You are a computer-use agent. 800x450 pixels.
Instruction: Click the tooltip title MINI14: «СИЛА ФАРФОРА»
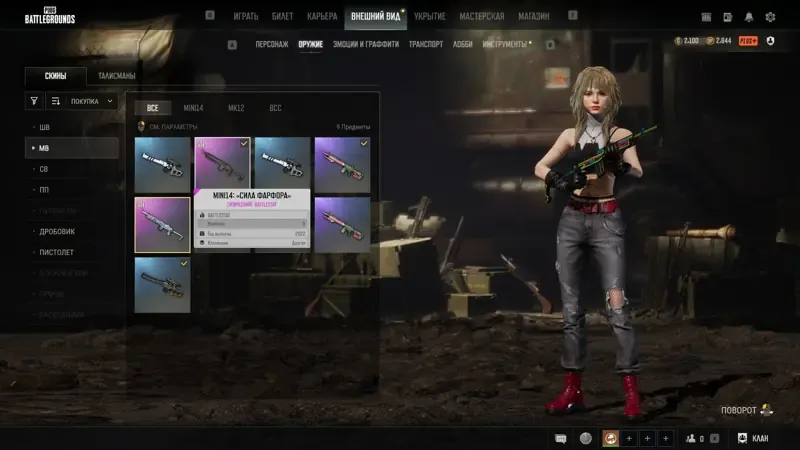[x=252, y=195]
